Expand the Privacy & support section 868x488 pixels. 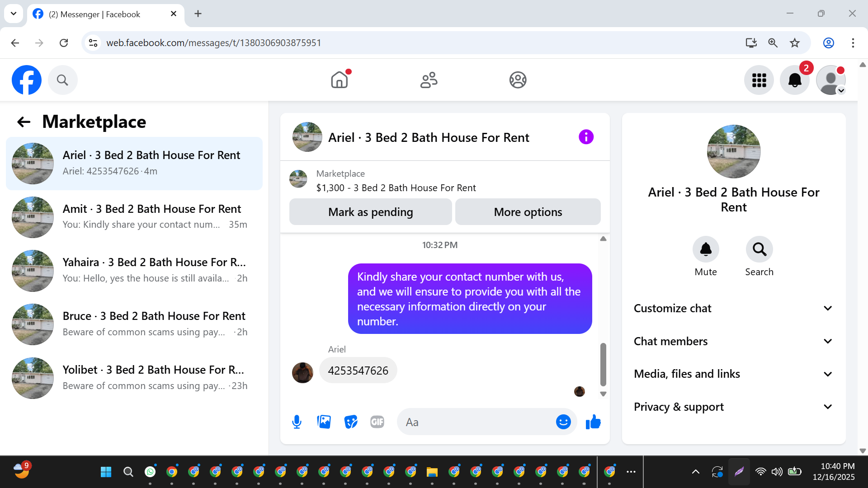(x=733, y=407)
